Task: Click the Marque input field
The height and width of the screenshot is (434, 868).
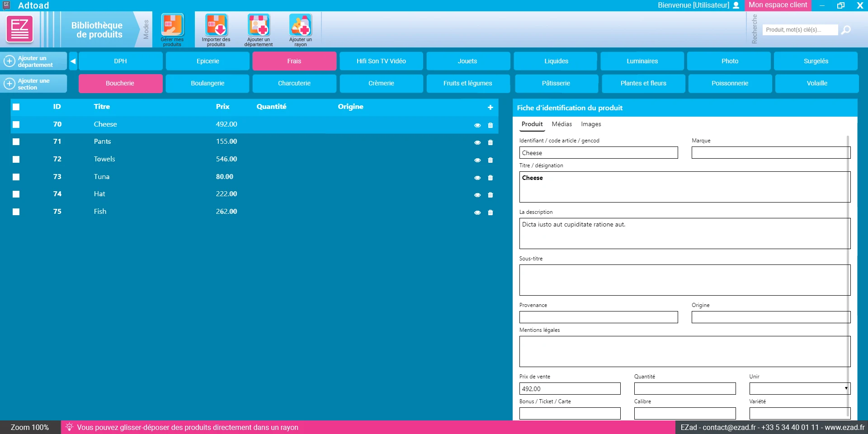Action: click(x=771, y=153)
